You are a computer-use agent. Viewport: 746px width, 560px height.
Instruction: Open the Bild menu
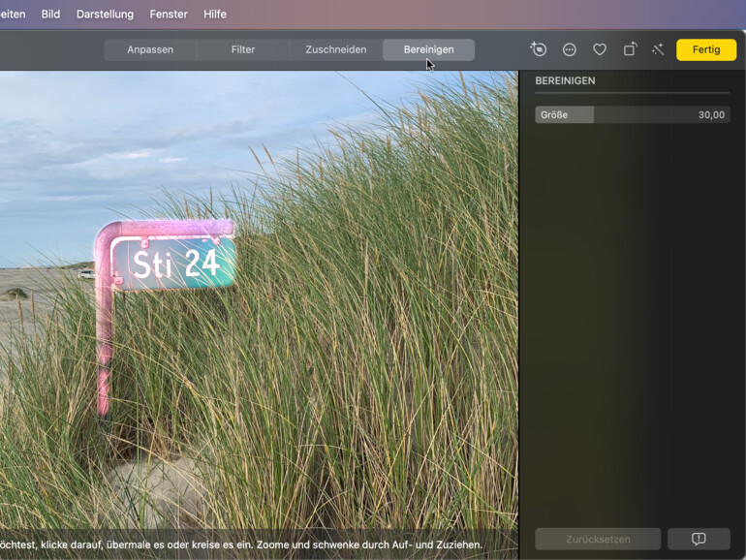(x=50, y=15)
